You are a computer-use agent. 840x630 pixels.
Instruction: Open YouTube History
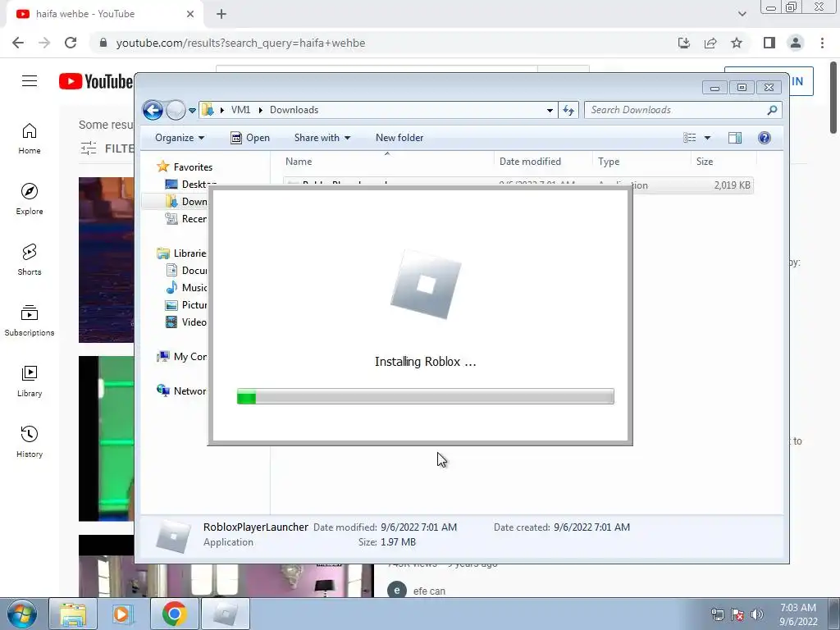(30, 442)
